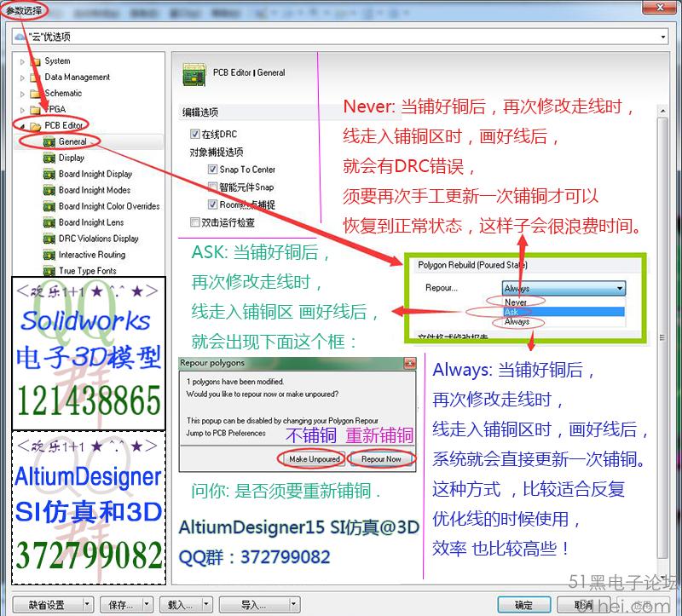Click the Board Insight Color Overrides icon

[x=49, y=206]
